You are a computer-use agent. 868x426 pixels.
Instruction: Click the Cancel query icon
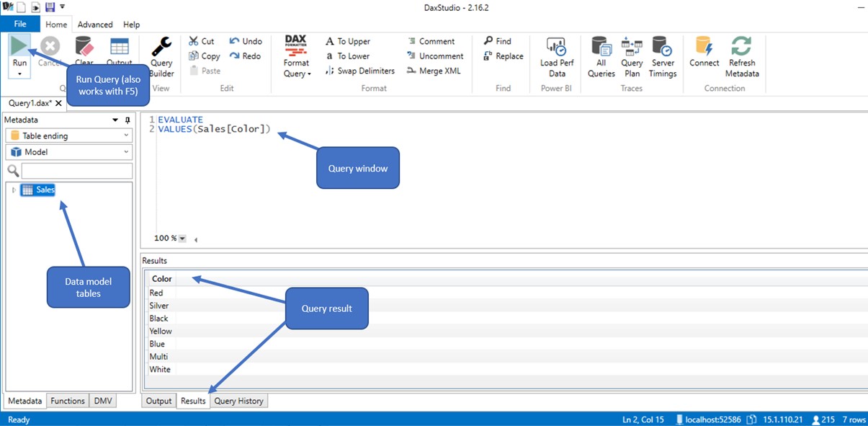[50, 46]
